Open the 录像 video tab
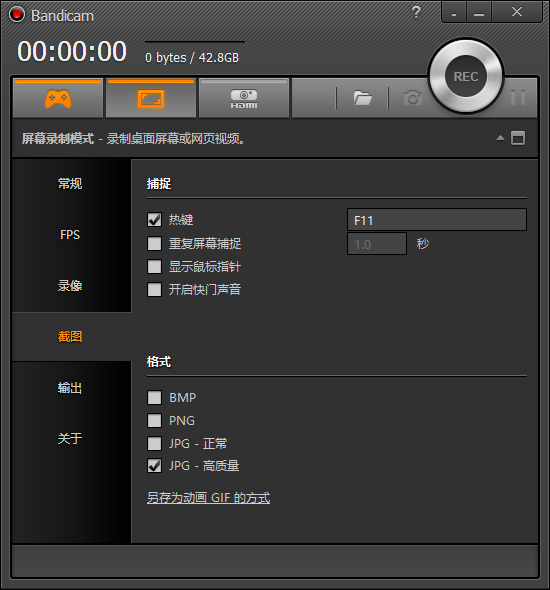The height and width of the screenshot is (590, 550). click(70, 286)
